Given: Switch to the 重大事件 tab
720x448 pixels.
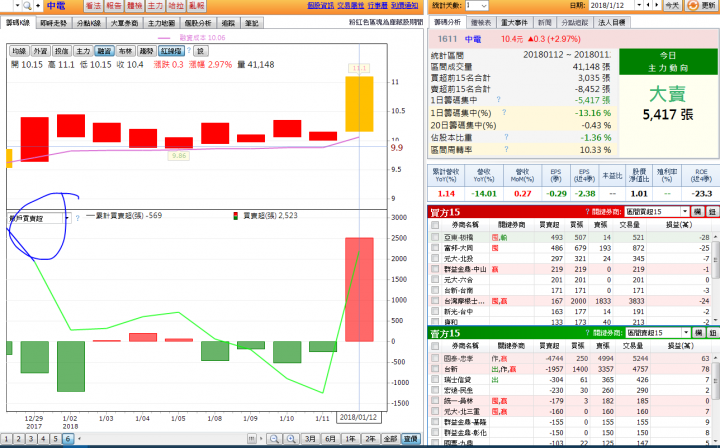Looking at the screenshot, I should 514,22.
